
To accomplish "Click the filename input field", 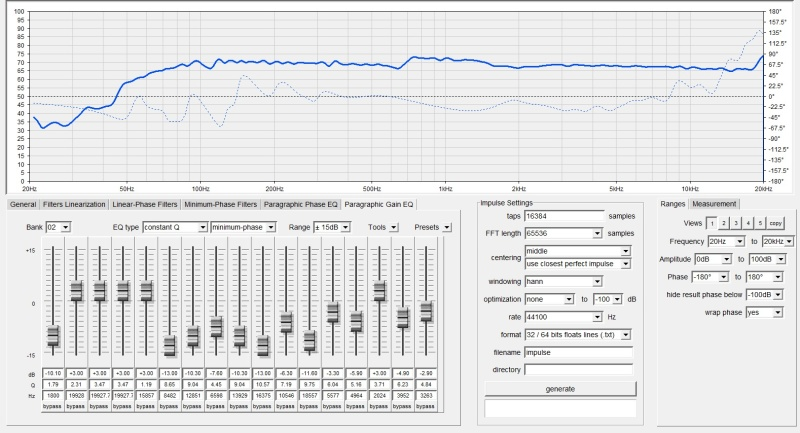I will [579, 354].
